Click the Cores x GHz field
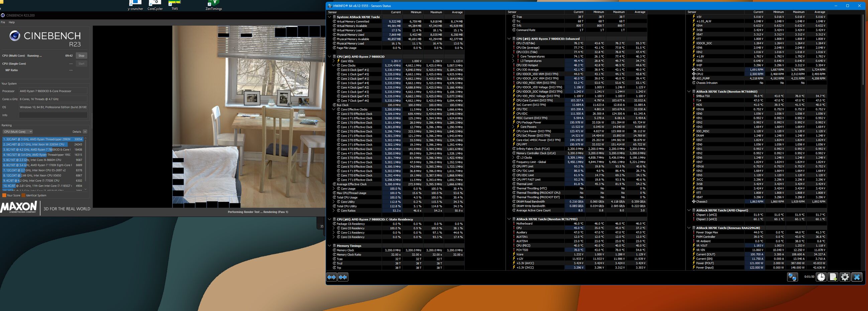 53,99
